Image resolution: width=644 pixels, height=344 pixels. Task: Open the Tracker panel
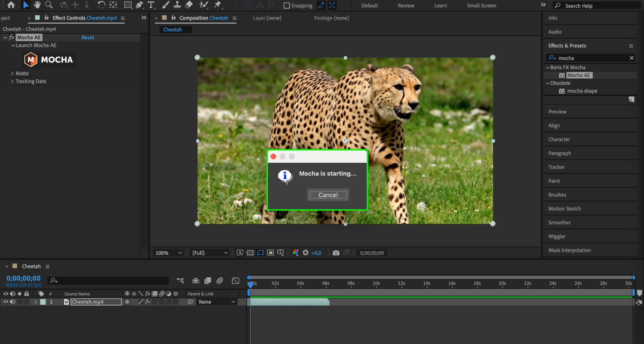tap(556, 167)
